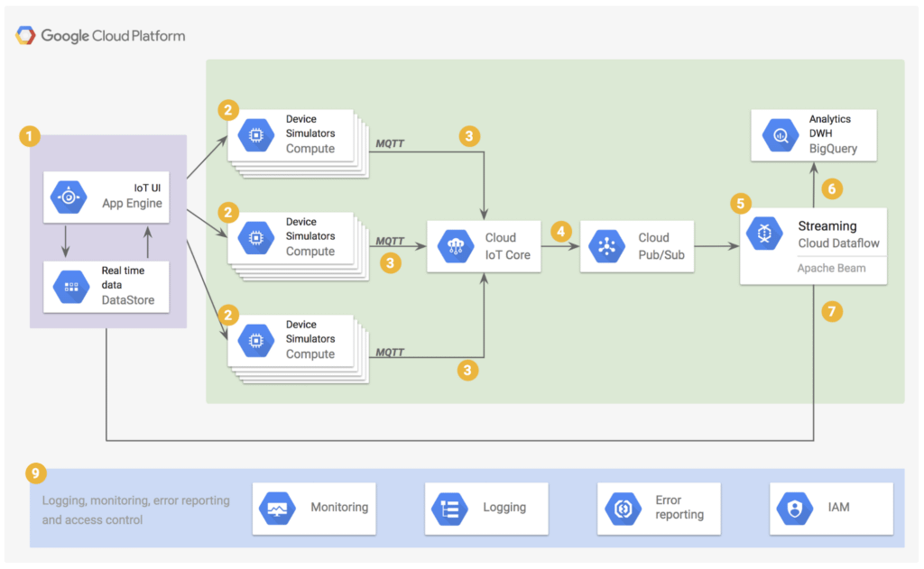Click the Error reporting icon
The image size is (924, 569).
pos(623,509)
